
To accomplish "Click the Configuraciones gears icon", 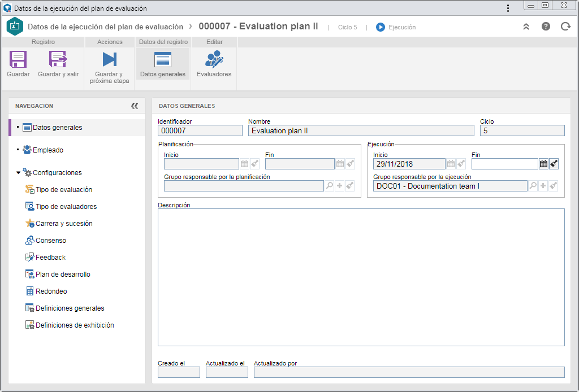I will [27, 172].
